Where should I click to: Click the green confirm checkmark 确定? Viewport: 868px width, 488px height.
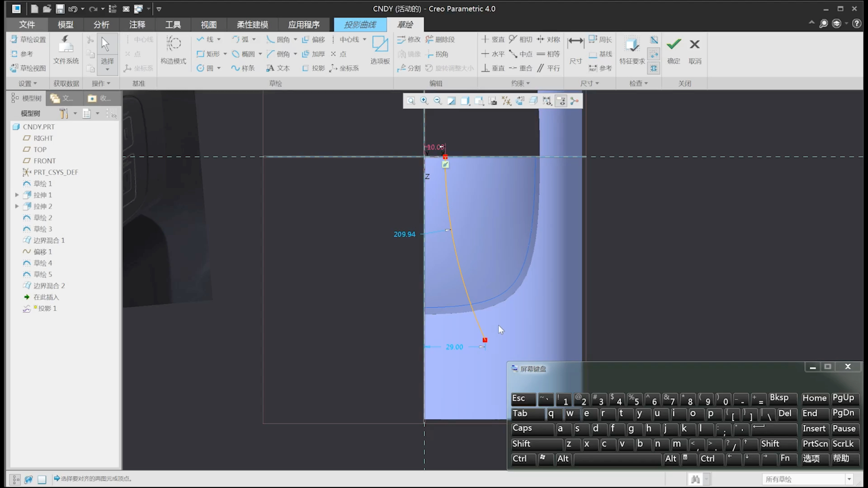point(673,45)
